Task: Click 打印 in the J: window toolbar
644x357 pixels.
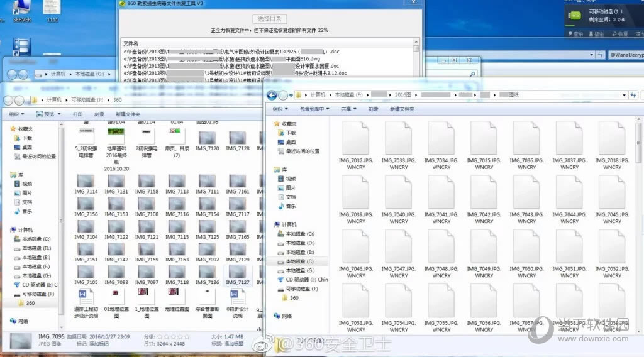Action: [77, 114]
